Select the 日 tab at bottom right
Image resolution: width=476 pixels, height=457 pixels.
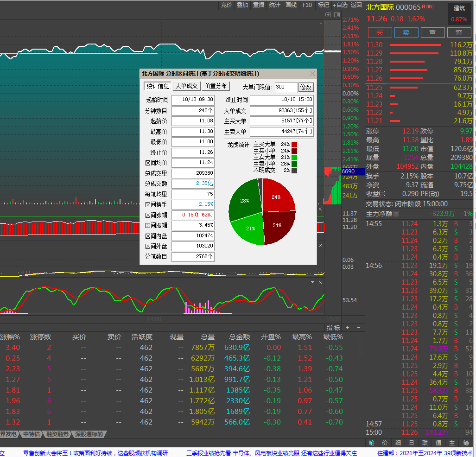tap(411, 443)
